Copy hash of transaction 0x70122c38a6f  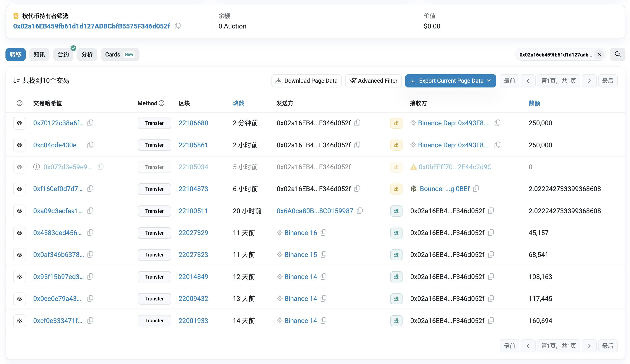tap(90, 123)
